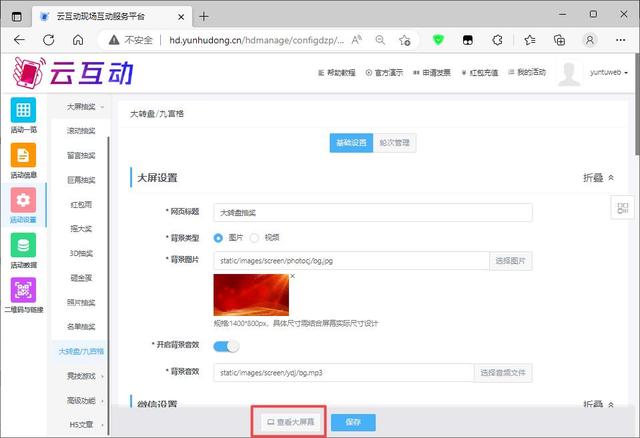Click the floating QR code icon at right edge
640x438 pixels.
pos(622,208)
